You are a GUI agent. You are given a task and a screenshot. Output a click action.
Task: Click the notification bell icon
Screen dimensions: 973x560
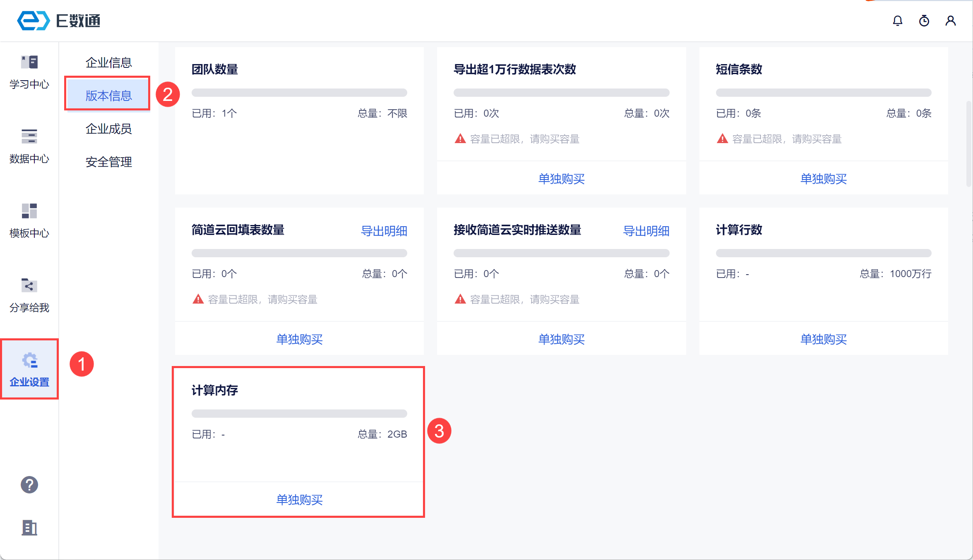pos(897,21)
